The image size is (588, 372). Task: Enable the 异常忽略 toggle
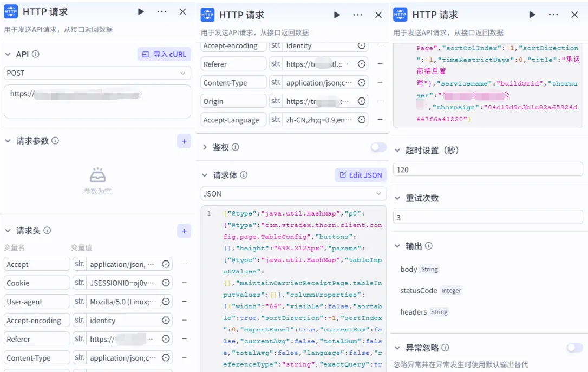(574, 348)
